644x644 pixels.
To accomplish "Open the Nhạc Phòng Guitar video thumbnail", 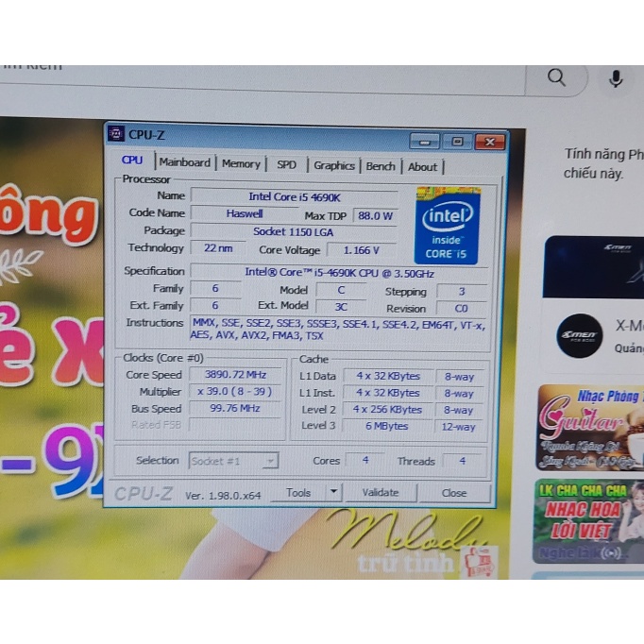I will 589,427.
